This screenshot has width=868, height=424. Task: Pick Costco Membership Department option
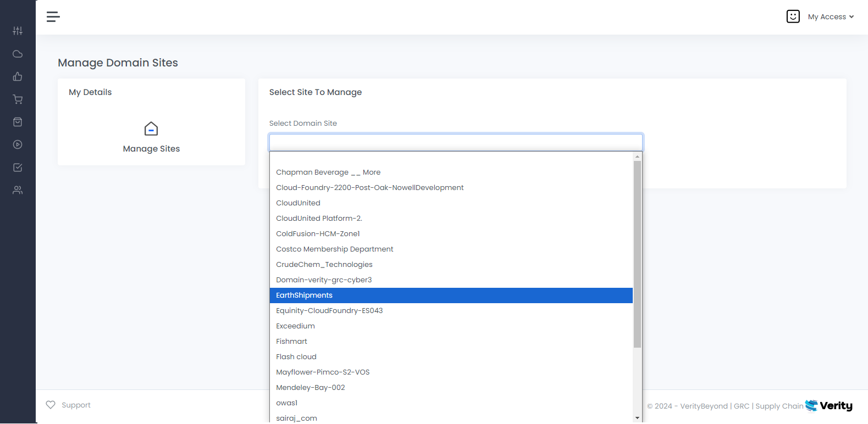click(451, 249)
